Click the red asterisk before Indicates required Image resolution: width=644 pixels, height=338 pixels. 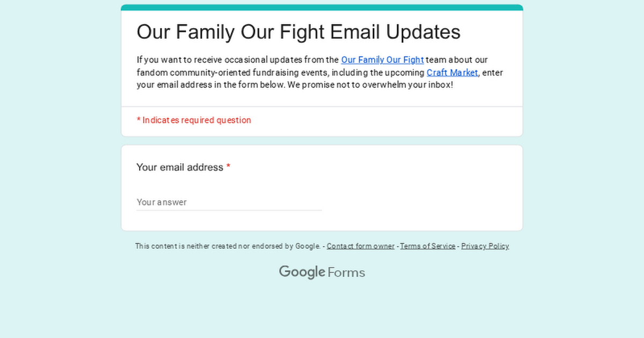point(138,120)
